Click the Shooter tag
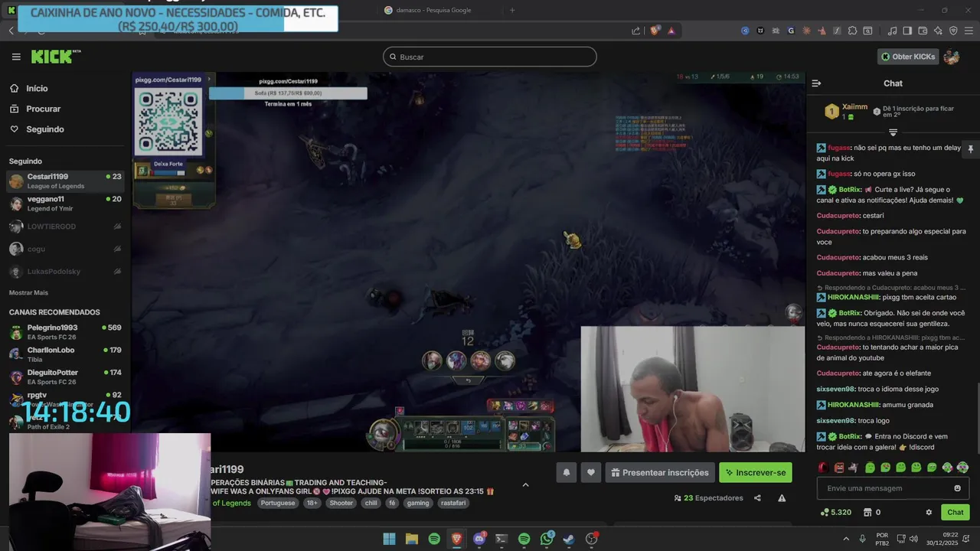This screenshot has height=551, width=980. [x=341, y=503]
